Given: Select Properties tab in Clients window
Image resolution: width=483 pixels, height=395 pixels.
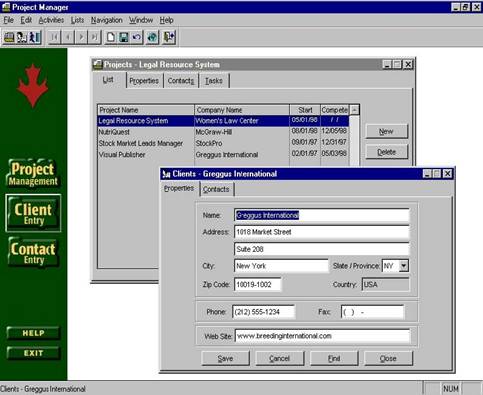Looking at the screenshot, I should click(x=179, y=189).
